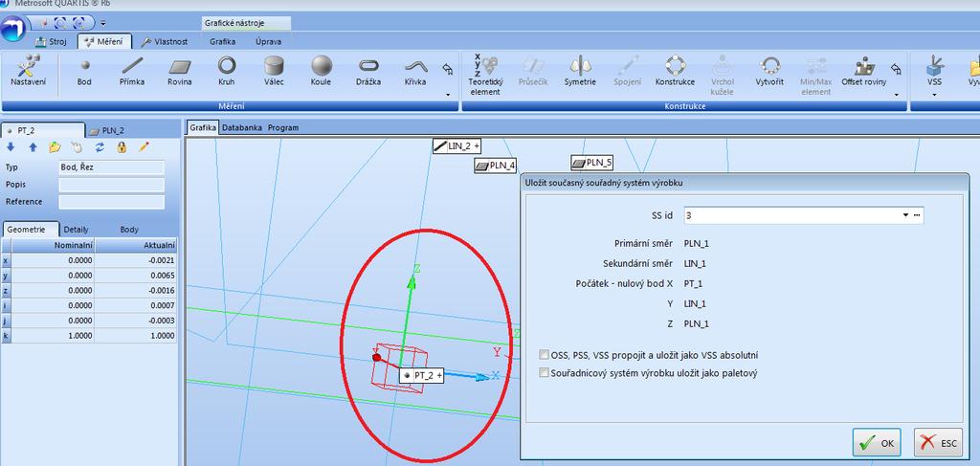Click the Nominální column header
This screenshot has width=980, height=466.
pyautogui.click(x=54, y=246)
